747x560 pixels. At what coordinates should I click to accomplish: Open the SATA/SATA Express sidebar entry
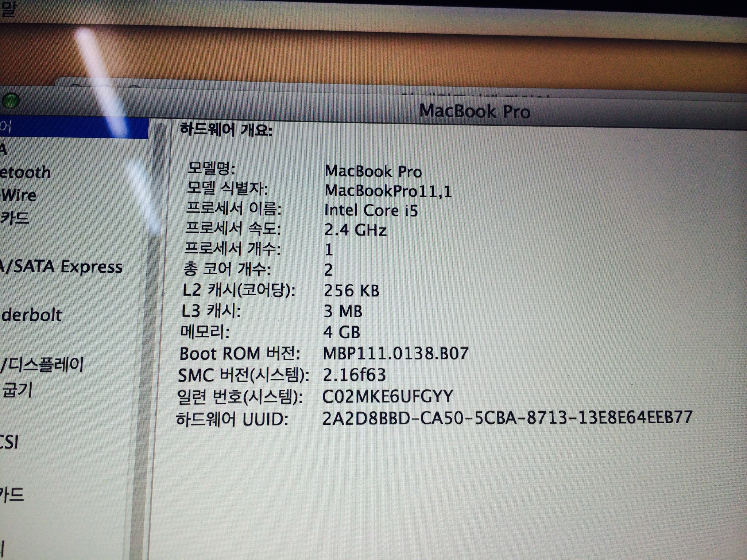pos(61,267)
